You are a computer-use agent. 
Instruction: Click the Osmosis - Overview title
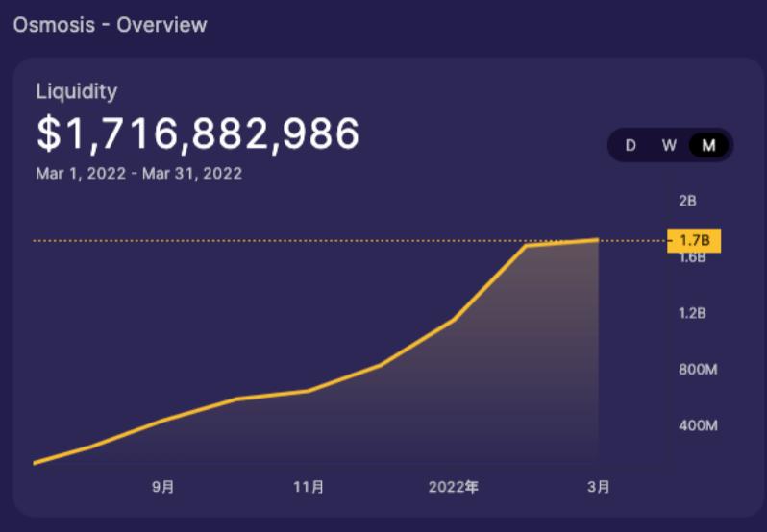coord(110,24)
